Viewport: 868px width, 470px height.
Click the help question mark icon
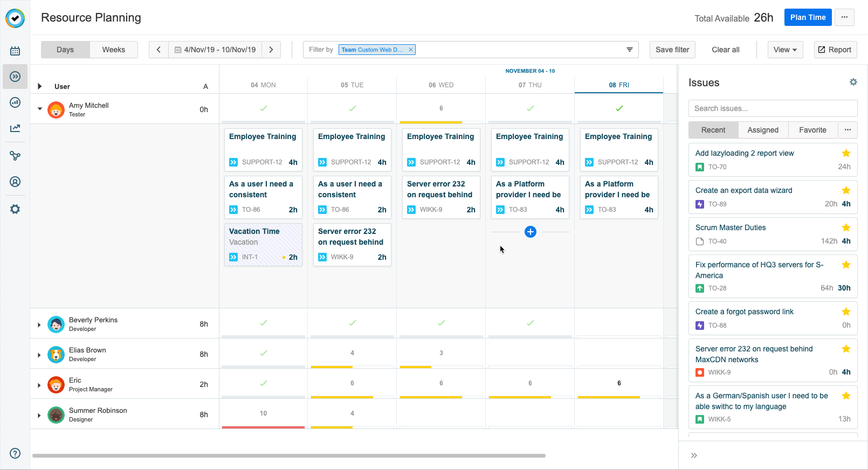[15, 453]
